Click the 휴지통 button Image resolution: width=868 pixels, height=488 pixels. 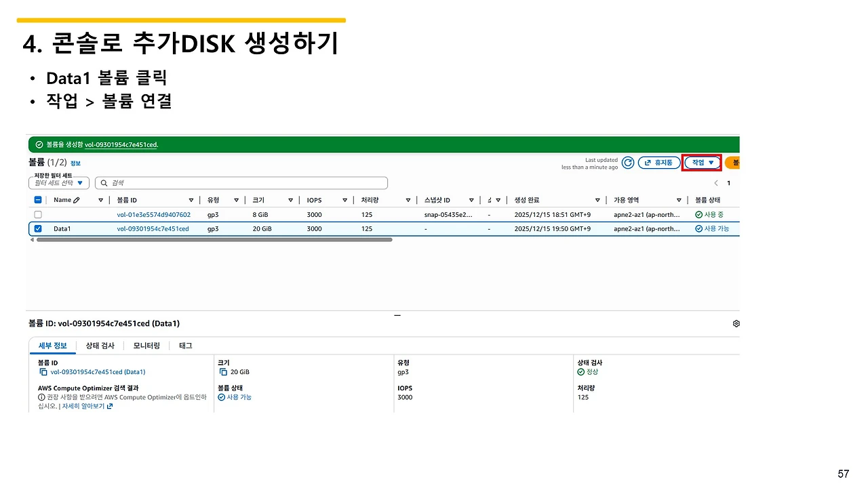coord(663,162)
